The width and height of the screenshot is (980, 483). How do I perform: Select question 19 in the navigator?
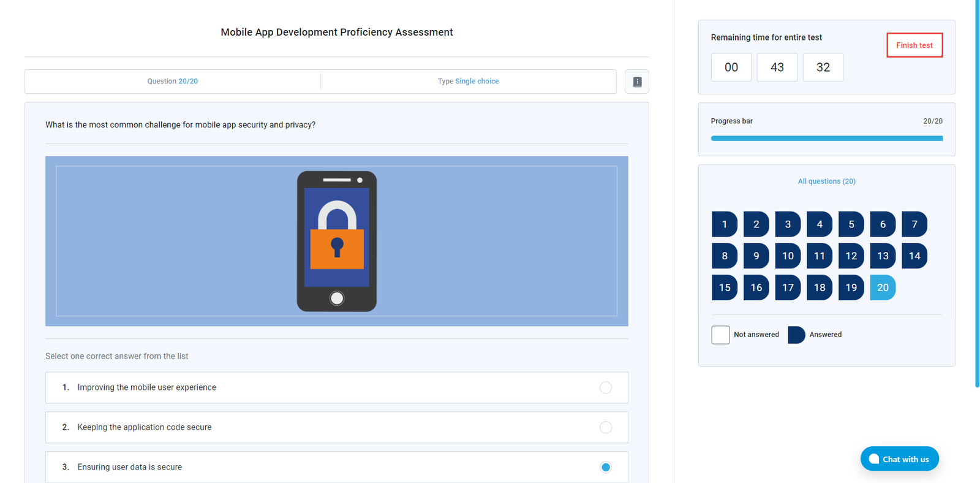point(851,287)
